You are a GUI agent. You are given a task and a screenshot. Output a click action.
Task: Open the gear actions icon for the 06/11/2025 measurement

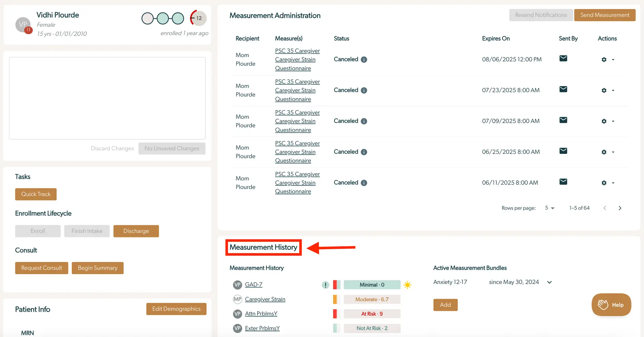coord(604,183)
